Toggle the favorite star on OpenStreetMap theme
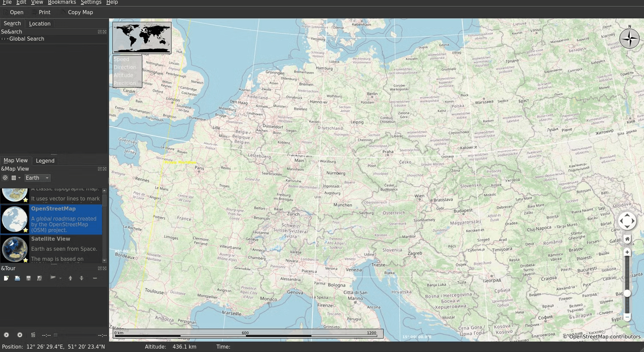 [25, 230]
